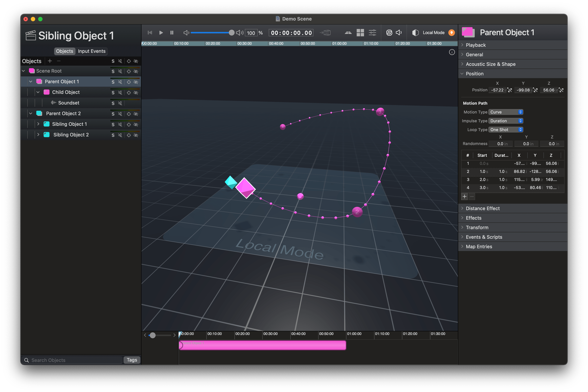Open the Motion Type dropdown set to Curve
The image size is (588, 392).
click(505, 112)
